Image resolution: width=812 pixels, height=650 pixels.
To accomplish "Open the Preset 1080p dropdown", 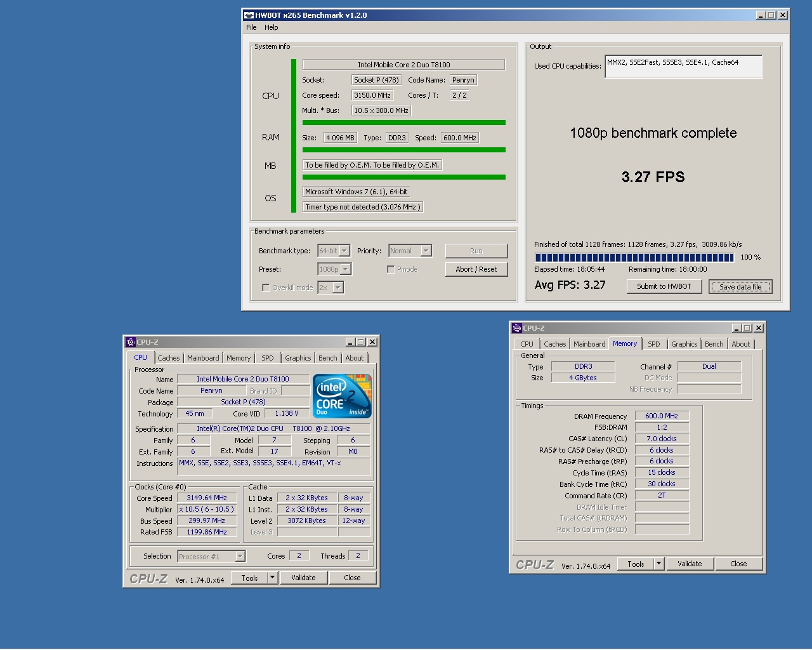I will click(x=346, y=269).
